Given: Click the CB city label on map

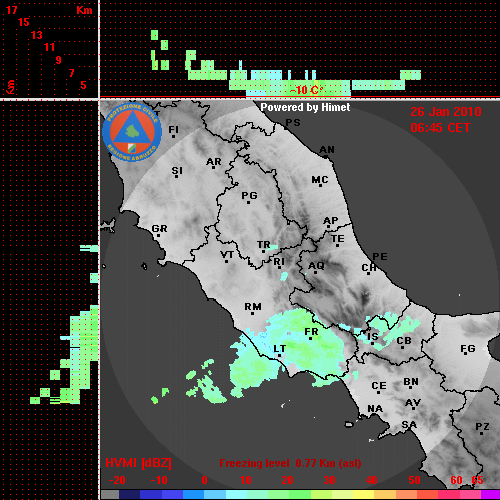Looking at the screenshot, I should [404, 341].
